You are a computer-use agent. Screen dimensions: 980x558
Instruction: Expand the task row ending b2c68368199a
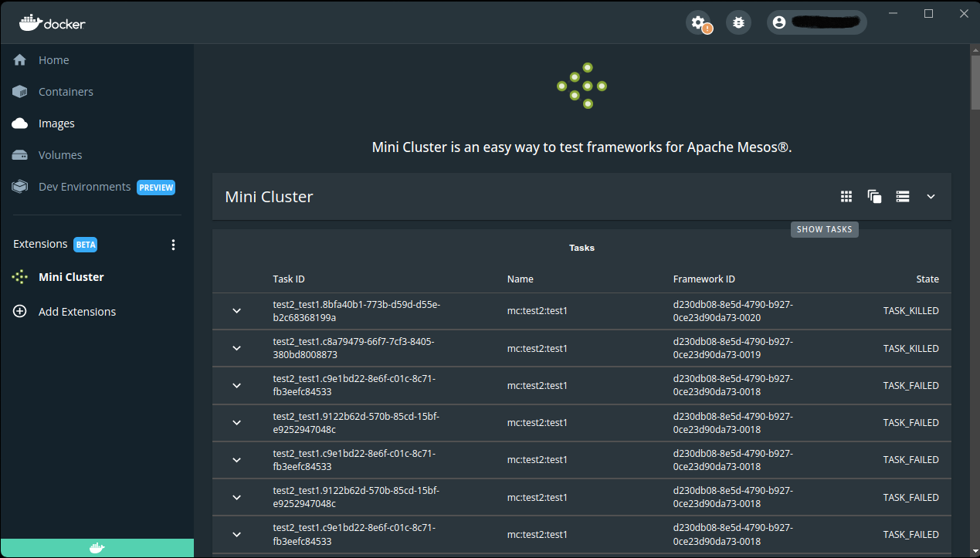coord(237,311)
